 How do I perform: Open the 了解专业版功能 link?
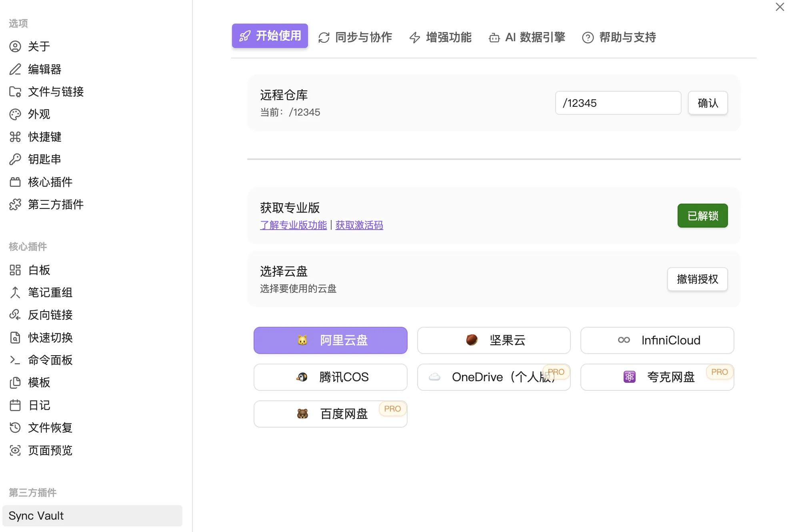tap(294, 225)
